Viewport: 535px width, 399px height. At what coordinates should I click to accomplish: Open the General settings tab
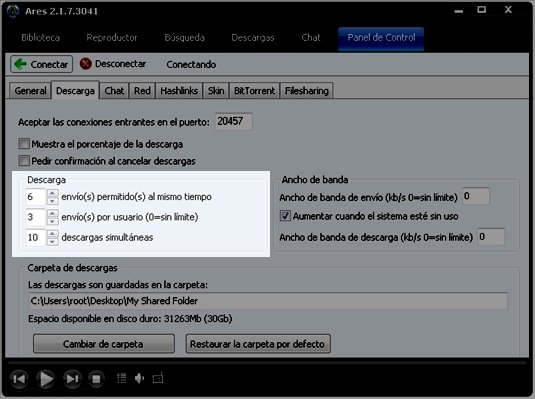(30, 91)
